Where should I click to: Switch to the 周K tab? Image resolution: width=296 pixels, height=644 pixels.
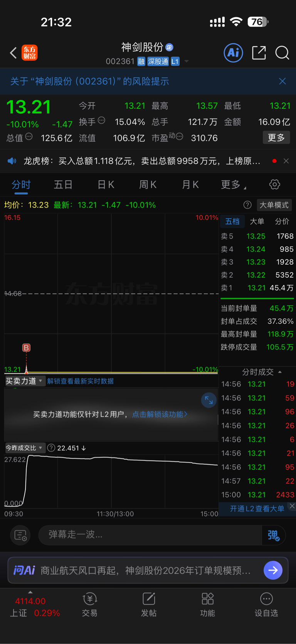(x=148, y=185)
